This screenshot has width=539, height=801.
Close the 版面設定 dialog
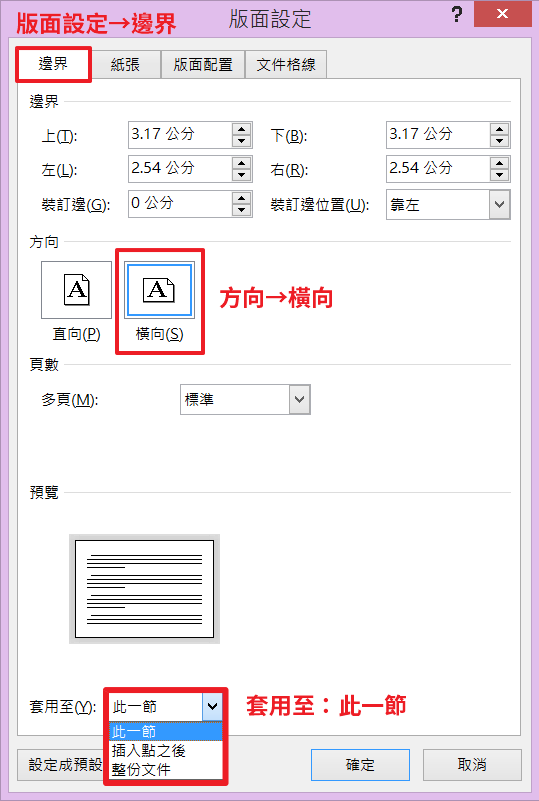[x=502, y=14]
